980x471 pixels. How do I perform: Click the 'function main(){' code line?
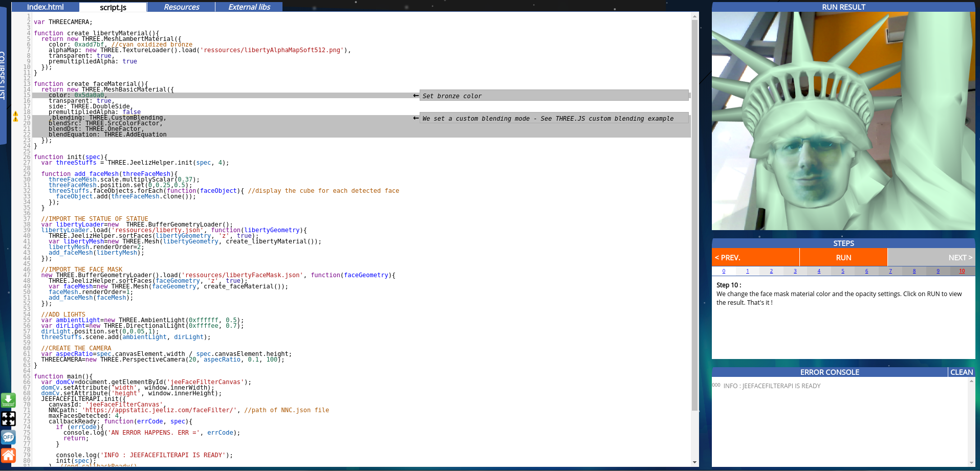tap(63, 376)
